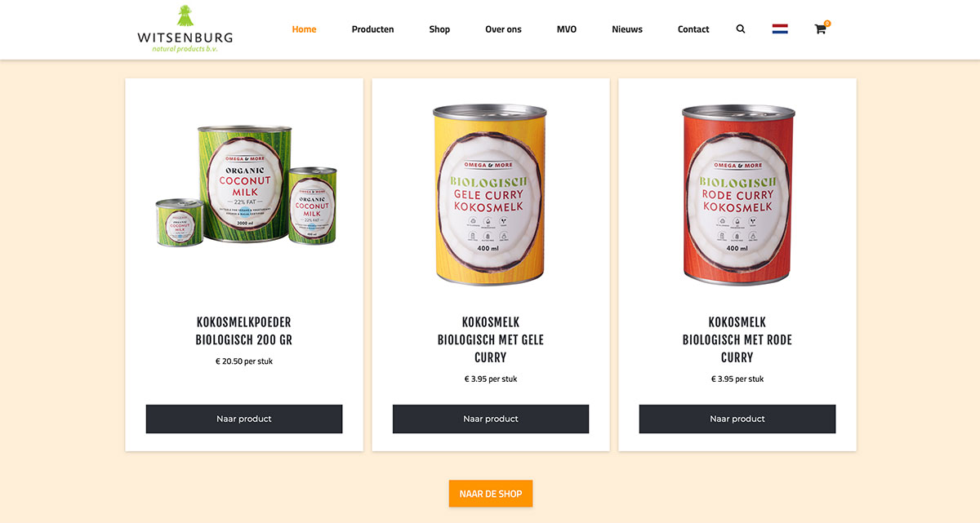The width and height of the screenshot is (980, 523).
Task: Go to the Shop page
Action: pyautogui.click(x=439, y=29)
